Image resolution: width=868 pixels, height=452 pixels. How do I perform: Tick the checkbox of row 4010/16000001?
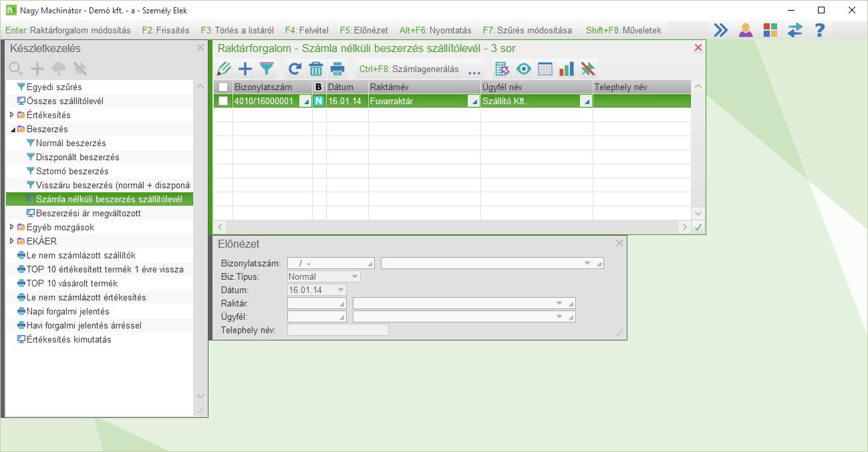point(223,101)
